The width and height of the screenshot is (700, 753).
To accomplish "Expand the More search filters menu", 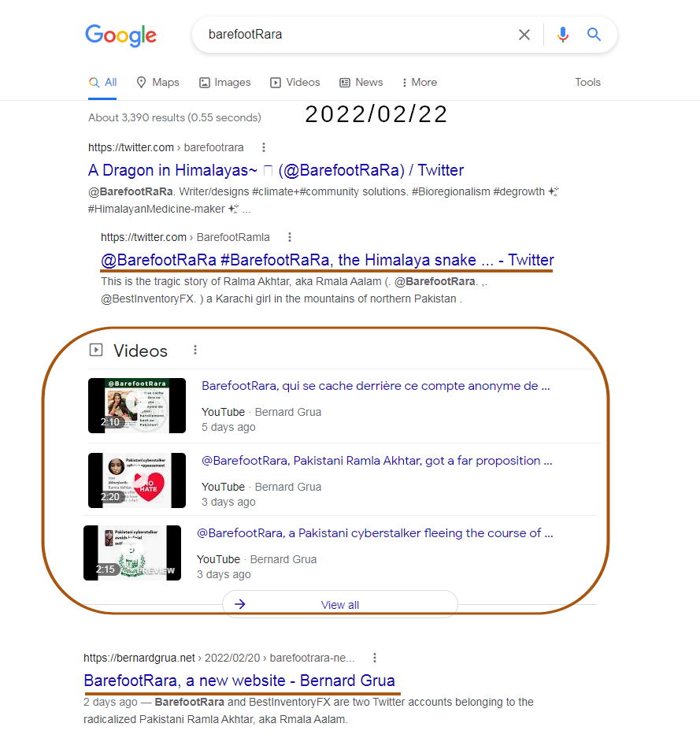I will [x=420, y=83].
